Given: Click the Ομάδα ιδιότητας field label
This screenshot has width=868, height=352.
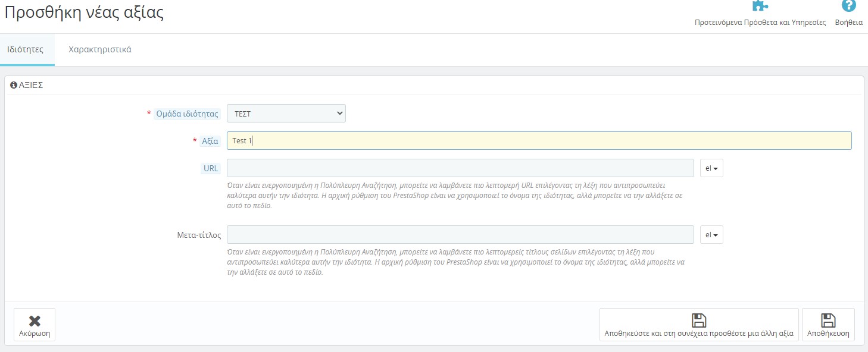Looking at the screenshot, I should point(186,114).
